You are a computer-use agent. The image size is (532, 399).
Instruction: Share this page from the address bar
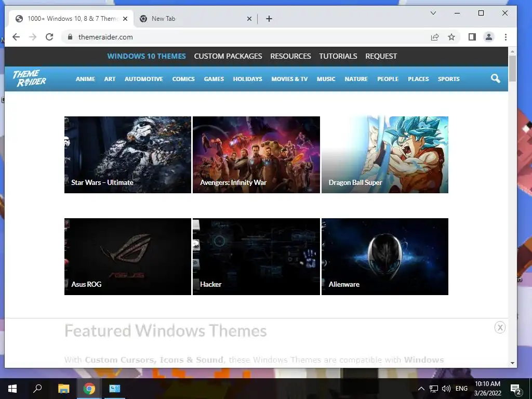(x=435, y=37)
